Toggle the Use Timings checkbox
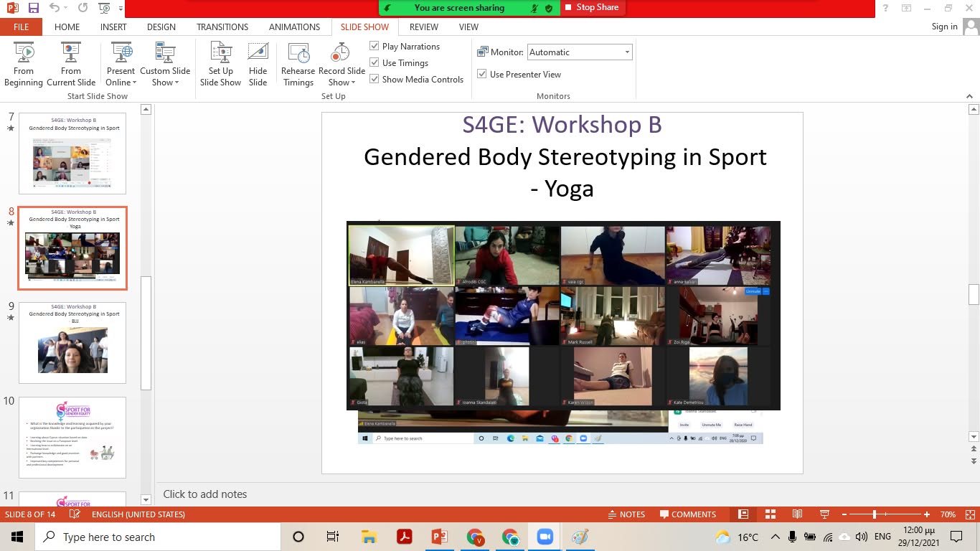This screenshot has width=980, height=551. (374, 62)
